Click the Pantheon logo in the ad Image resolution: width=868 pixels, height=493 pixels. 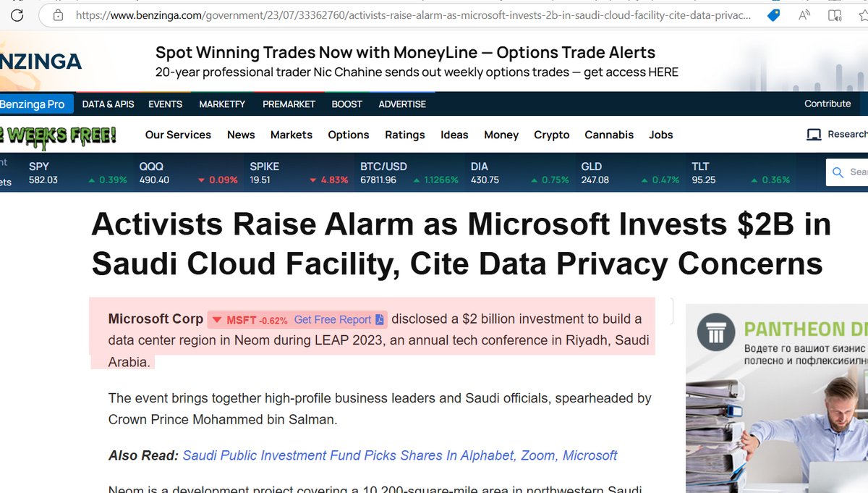click(x=716, y=333)
